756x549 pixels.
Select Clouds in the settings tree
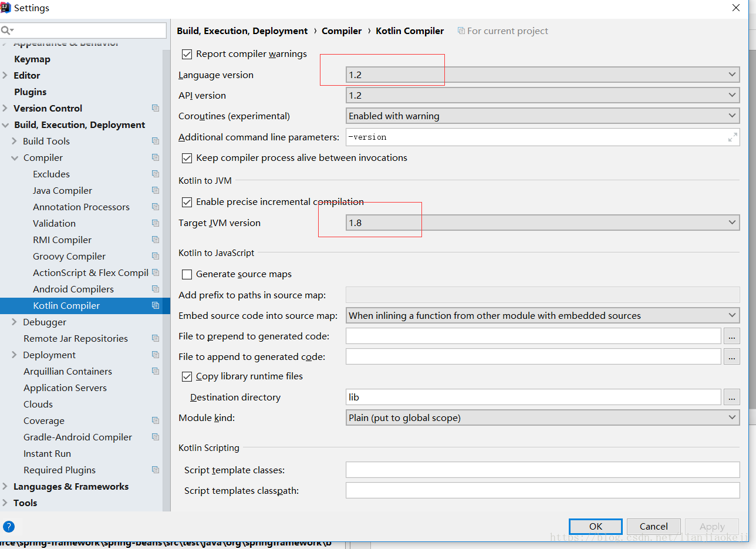[38, 404]
